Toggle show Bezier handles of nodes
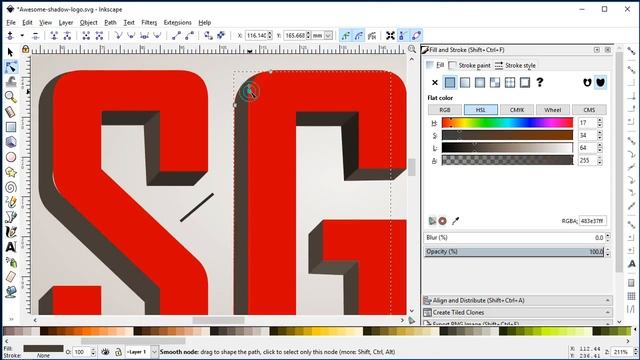The height and width of the screenshot is (360, 640). pyautogui.click(x=403, y=36)
